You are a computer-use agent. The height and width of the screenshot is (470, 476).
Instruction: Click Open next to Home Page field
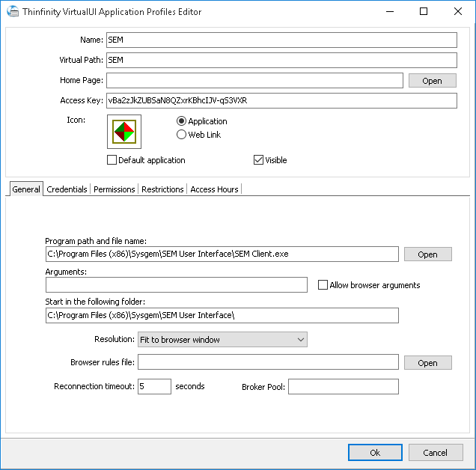tap(432, 81)
